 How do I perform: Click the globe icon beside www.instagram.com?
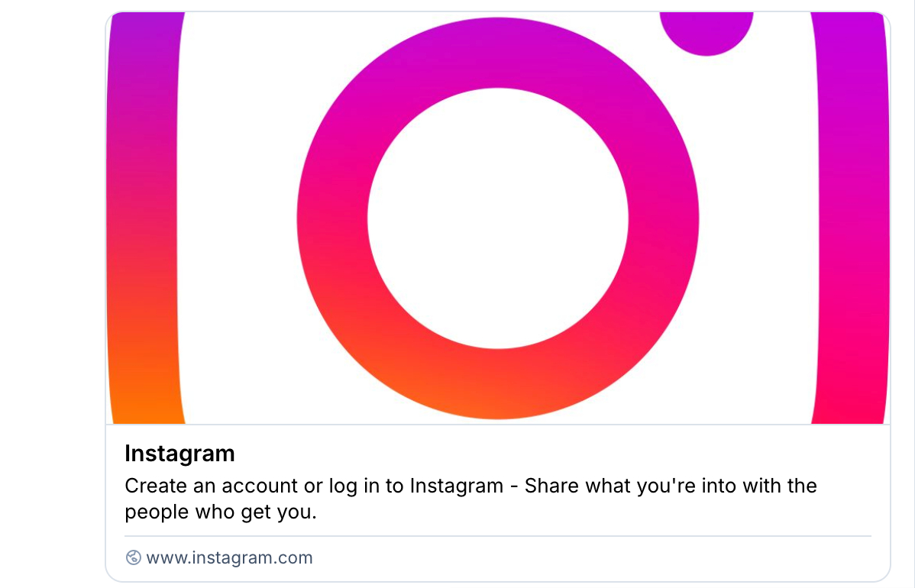134,557
